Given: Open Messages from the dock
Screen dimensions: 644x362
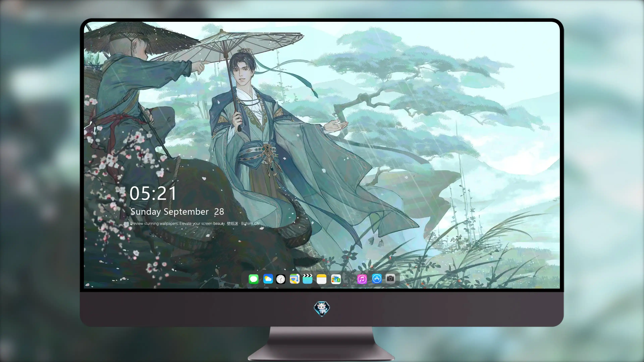Looking at the screenshot, I should pos(254,279).
